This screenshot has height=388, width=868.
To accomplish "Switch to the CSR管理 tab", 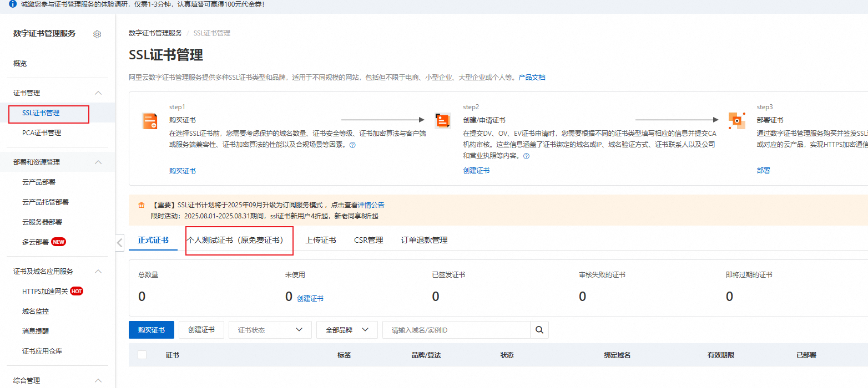I will tap(369, 240).
